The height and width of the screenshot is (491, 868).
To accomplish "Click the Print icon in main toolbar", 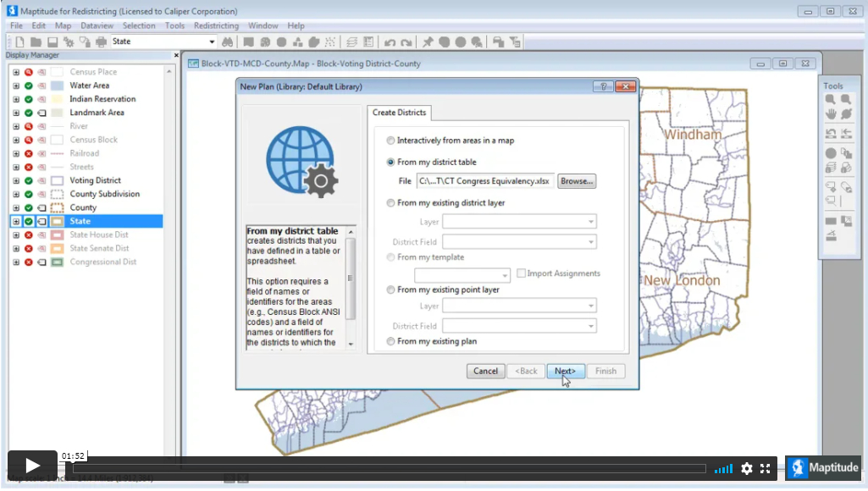I will [x=101, y=41].
